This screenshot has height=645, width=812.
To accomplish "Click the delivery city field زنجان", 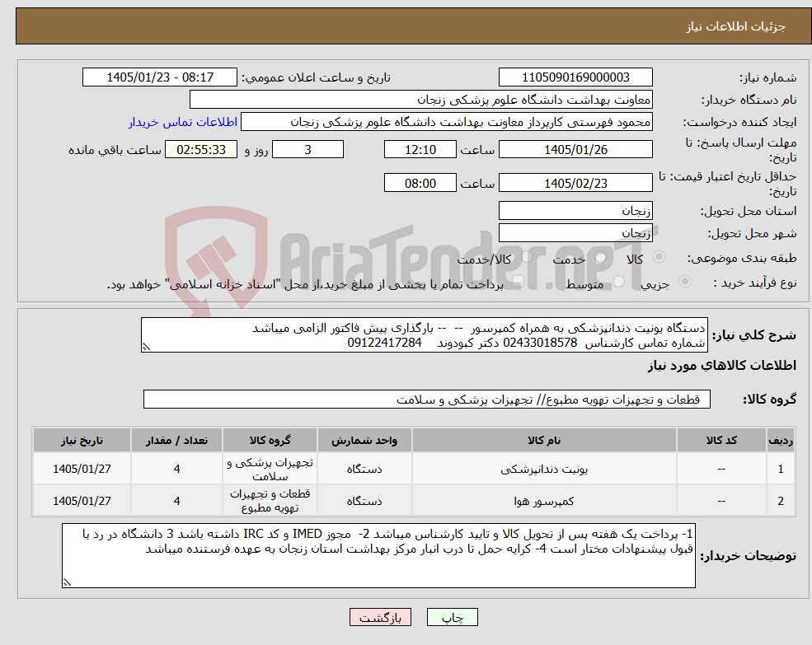I will [575, 233].
